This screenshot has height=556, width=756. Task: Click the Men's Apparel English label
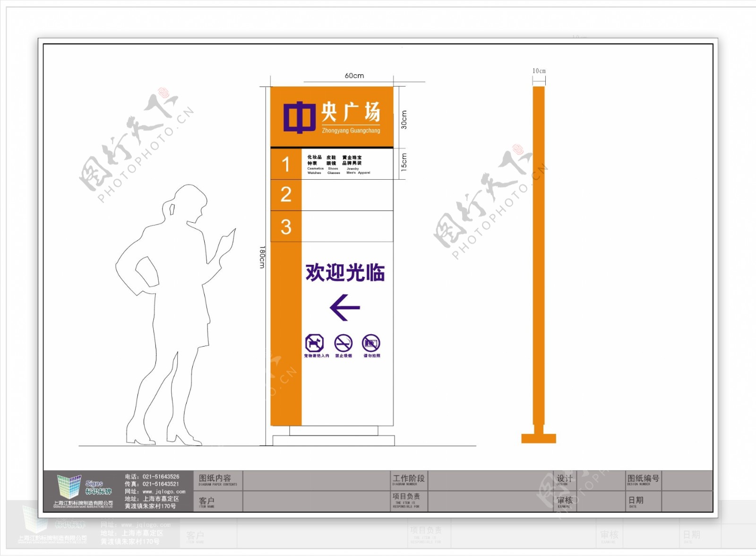pos(358,173)
